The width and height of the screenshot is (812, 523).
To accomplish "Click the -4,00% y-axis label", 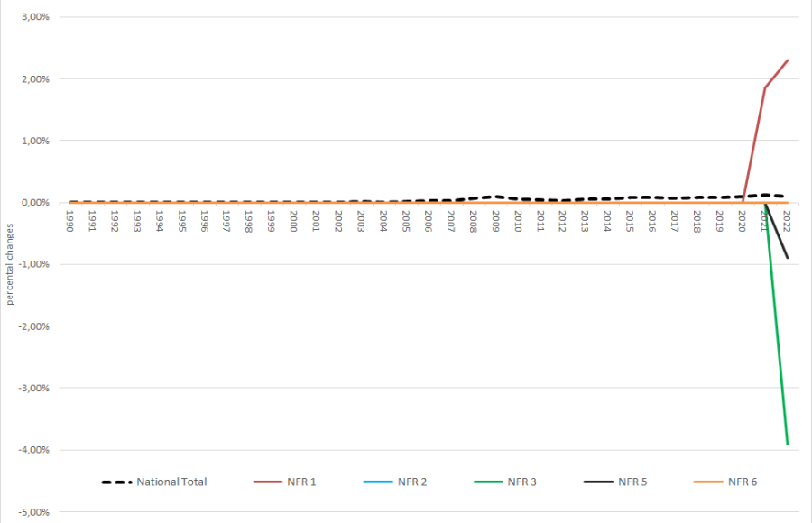I will (x=31, y=450).
